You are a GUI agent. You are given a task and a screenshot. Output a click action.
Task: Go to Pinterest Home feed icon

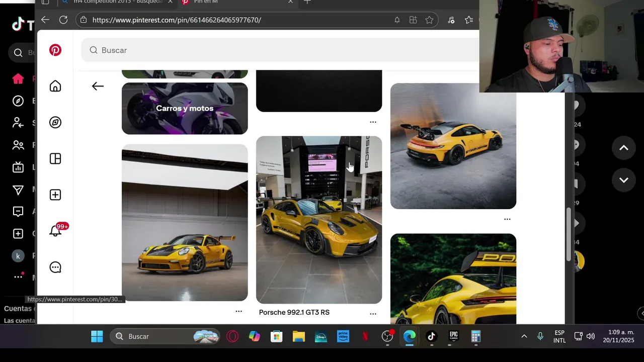[55, 86]
